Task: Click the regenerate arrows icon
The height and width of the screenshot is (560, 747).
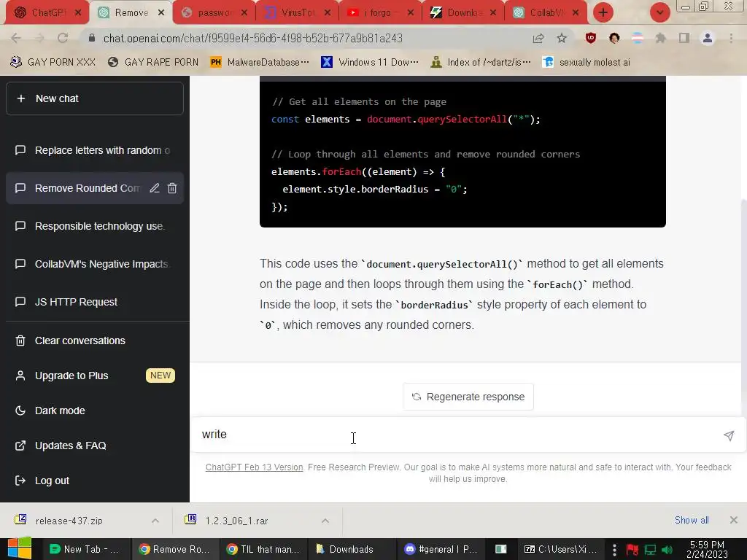Action: click(417, 397)
